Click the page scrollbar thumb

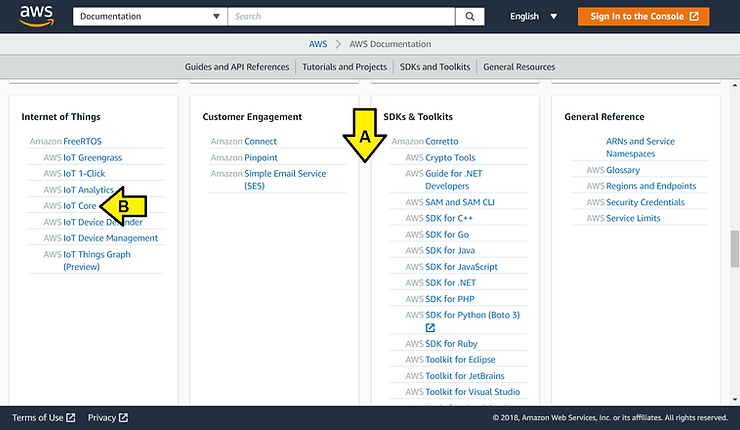tap(735, 249)
